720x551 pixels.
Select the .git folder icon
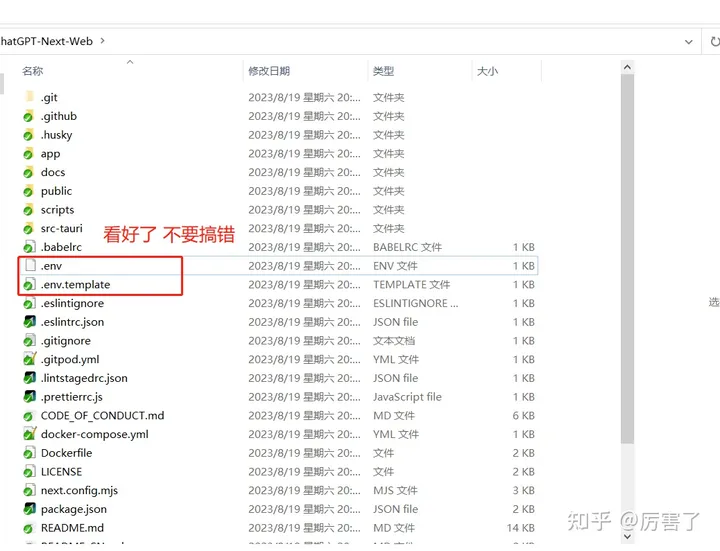29,97
